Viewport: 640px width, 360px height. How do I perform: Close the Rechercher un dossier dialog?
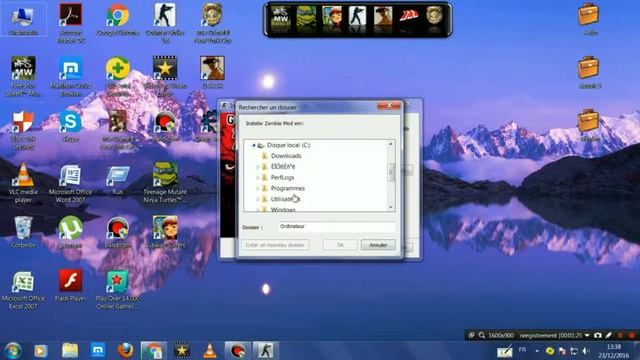click(389, 105)
